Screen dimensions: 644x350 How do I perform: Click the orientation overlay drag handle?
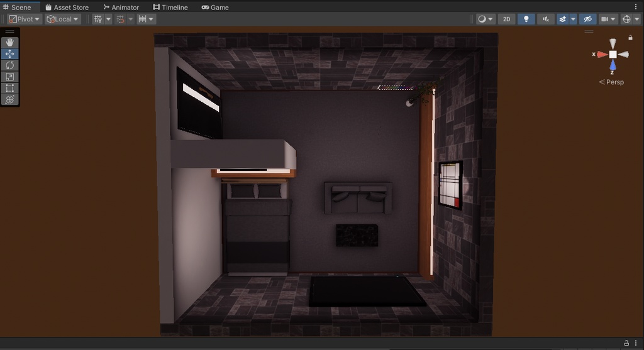[x=589, y=31]
